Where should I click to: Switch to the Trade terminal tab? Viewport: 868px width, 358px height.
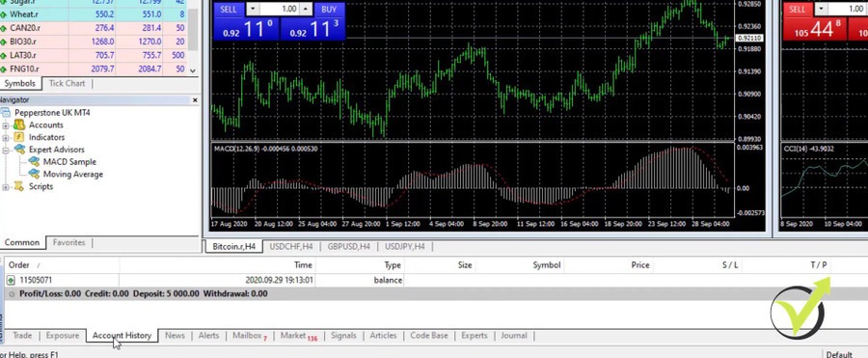coord(22,335)
